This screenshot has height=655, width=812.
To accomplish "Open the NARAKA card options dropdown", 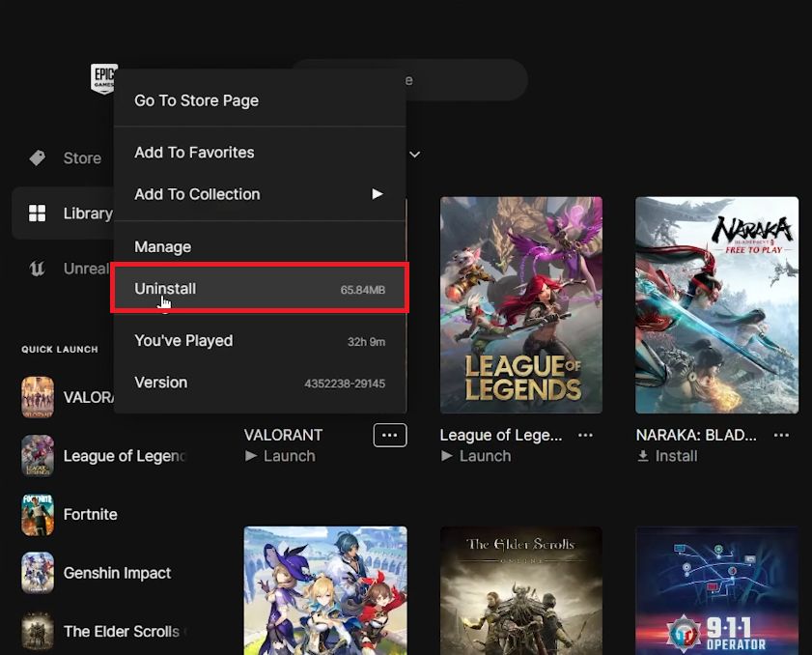I will [x=781, y=435].
